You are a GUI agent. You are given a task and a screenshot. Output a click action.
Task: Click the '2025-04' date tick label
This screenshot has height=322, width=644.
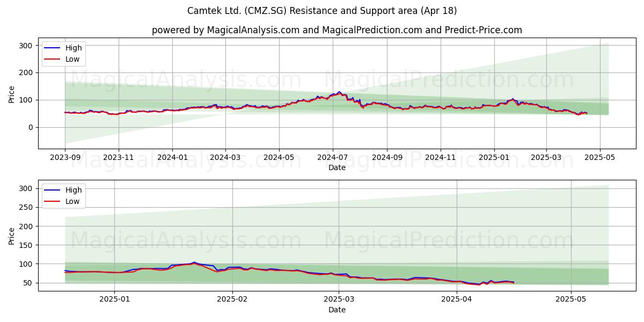click(x=457, y=299)
